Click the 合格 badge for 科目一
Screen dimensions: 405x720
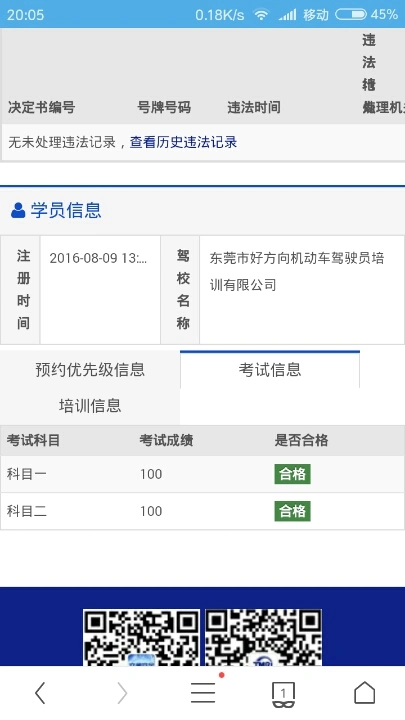292,474
